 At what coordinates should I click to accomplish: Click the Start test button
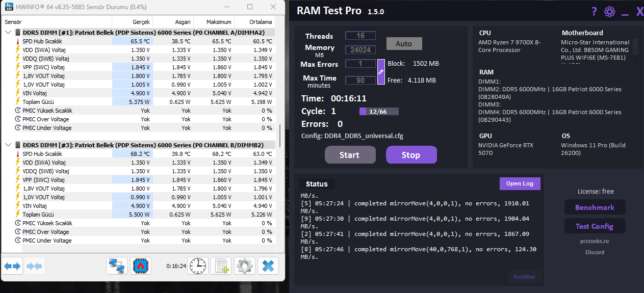click(350, 155)
